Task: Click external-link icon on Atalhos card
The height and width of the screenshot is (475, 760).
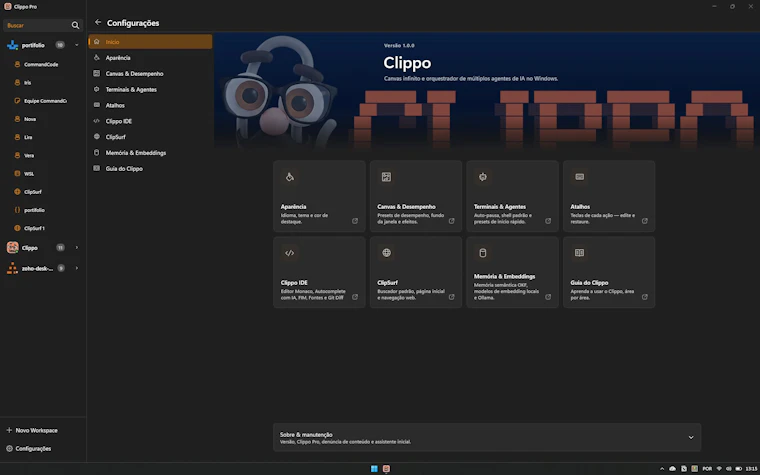Action: [645, 221]
